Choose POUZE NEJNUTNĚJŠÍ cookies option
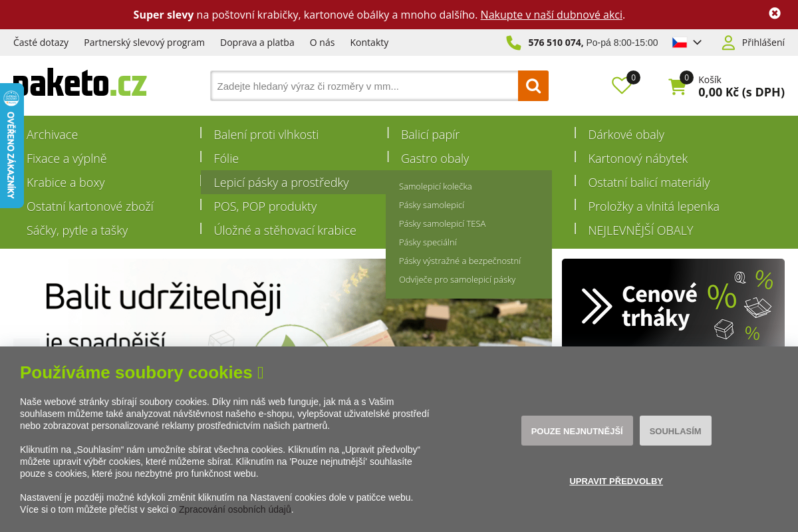 tap(577, 430)
